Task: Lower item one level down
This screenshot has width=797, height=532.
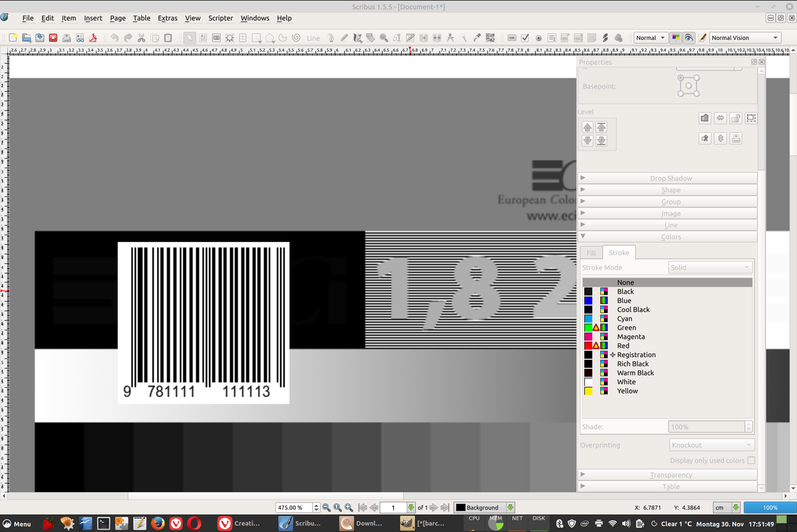Action: [587, 140]
